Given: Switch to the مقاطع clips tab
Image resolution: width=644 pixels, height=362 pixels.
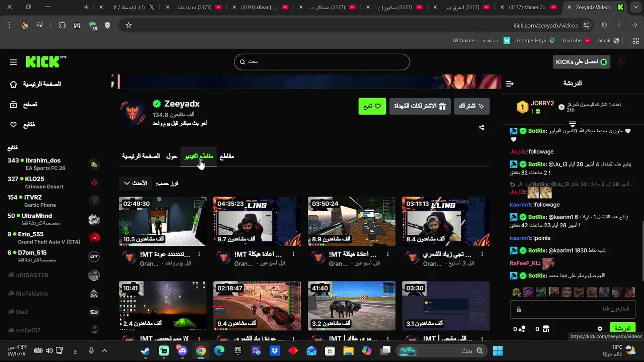Looking at the screenshot, I should coord(227,156).
